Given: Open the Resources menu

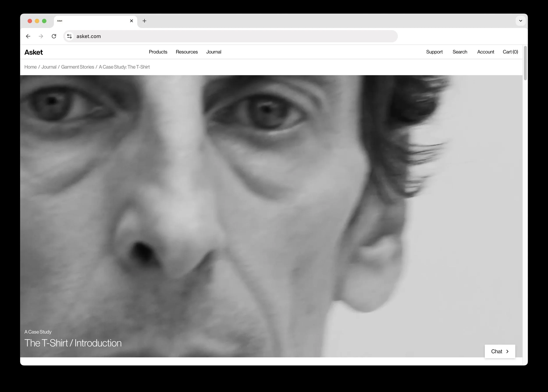Looking at the screenshot, I should (187, 52).
